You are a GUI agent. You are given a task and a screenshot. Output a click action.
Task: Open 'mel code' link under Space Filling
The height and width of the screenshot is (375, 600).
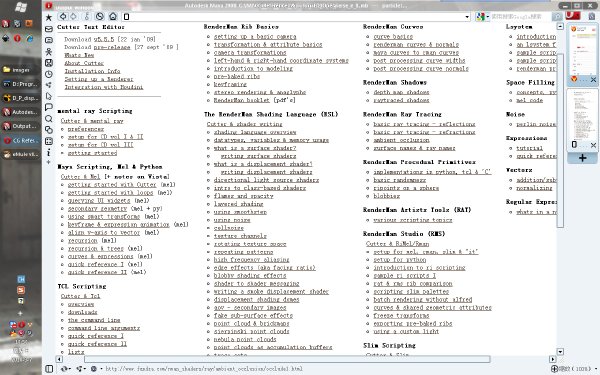tap(530, 100)
